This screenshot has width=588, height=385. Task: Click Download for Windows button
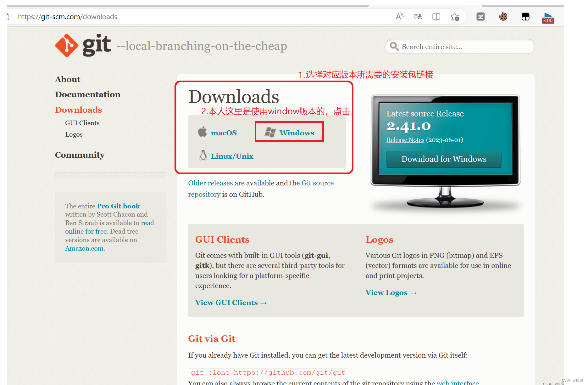point(444,159)
